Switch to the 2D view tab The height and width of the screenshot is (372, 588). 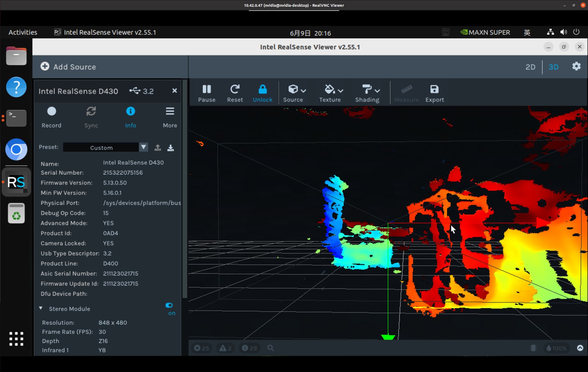pos(530,67)
